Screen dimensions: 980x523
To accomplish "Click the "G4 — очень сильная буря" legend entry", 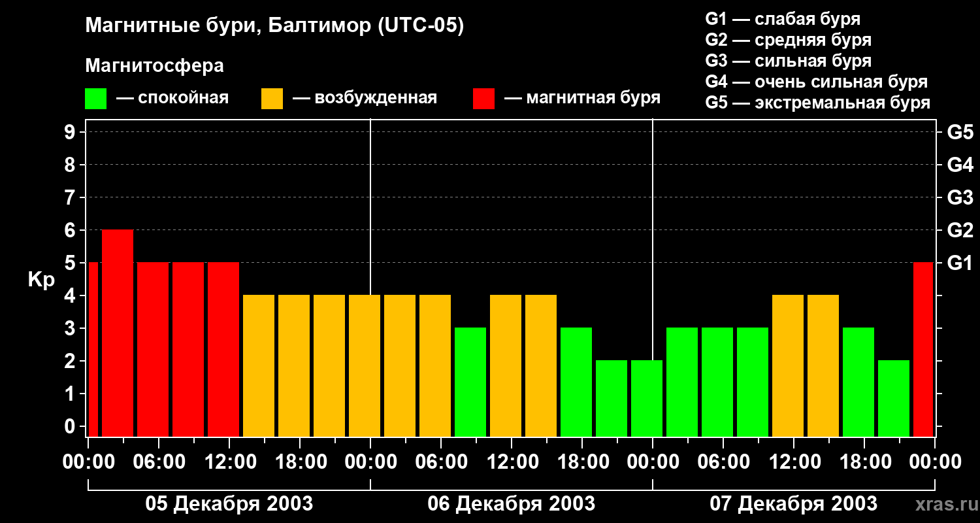I will 816,82.
